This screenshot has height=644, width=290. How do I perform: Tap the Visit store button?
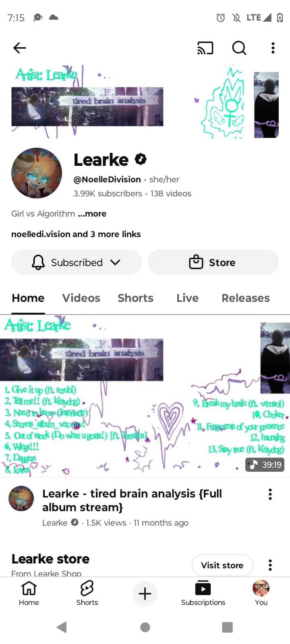click(222, 565)
